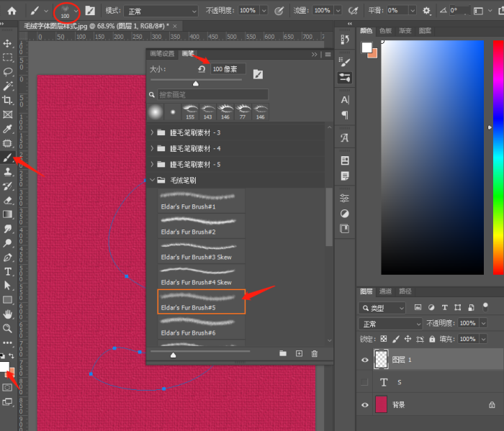504x431 pixels.
Task: Collapse the 毛绒笔刷 brush folder
Action: click(x=152, y=180)
